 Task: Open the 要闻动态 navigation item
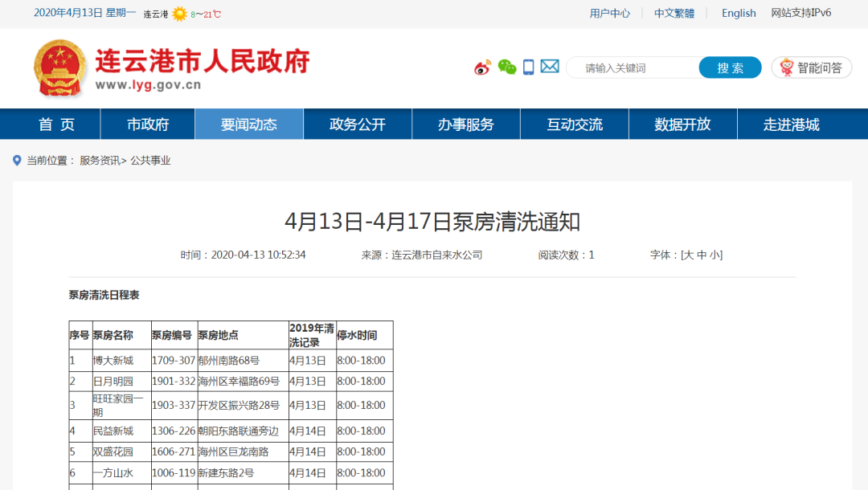click(x=249, y=125)
